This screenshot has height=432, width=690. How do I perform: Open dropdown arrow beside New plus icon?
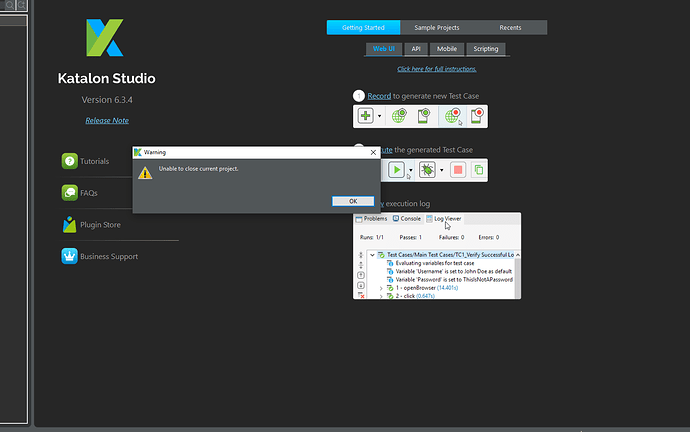click(x=379, y=116)
